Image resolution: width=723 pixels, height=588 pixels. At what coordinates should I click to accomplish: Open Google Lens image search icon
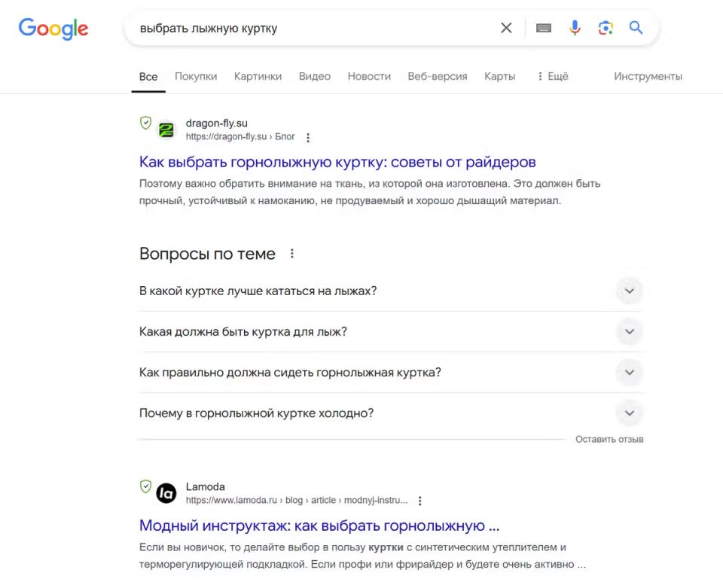pyautogui.click(x=606, y=28)
